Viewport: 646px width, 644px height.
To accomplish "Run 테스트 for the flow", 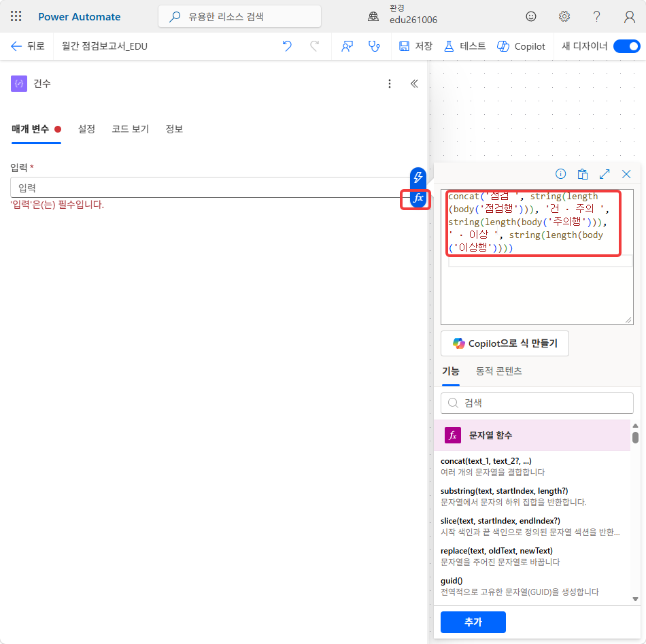I will (464, 46).
